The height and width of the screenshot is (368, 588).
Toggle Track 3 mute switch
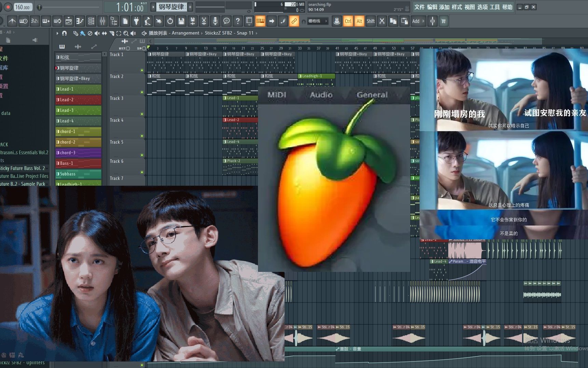[142, 114]
